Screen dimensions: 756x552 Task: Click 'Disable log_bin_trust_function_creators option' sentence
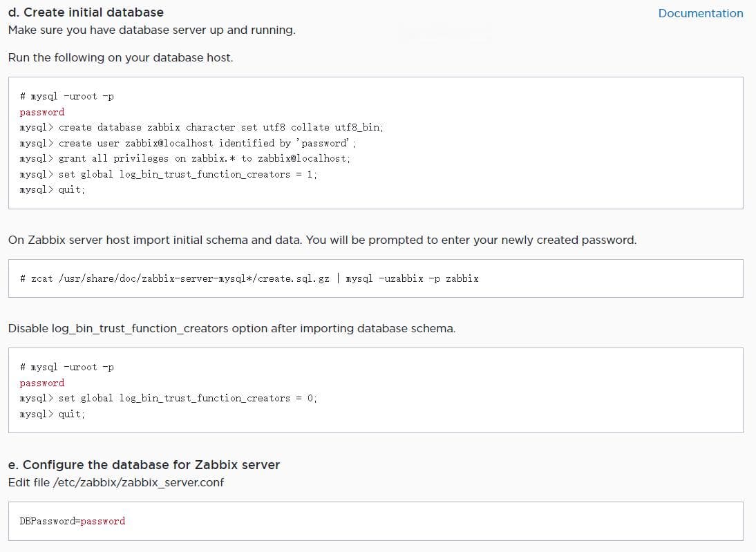(x=232, y=328)
